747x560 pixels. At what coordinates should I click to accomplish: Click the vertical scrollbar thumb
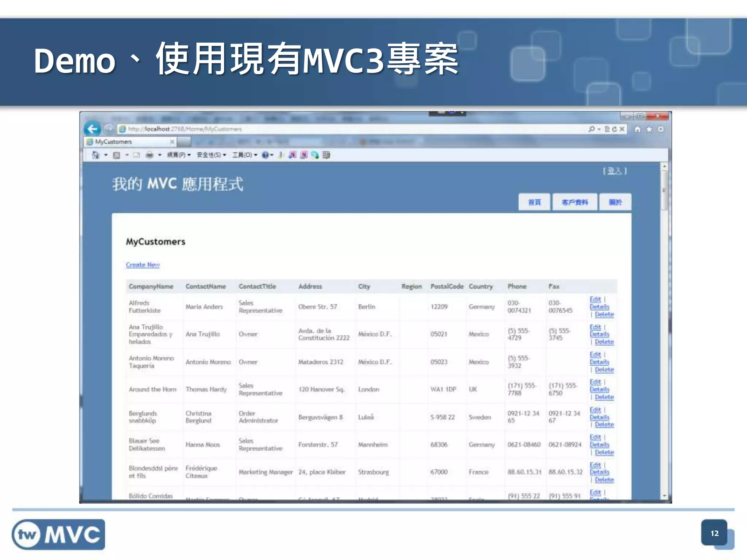664,190
